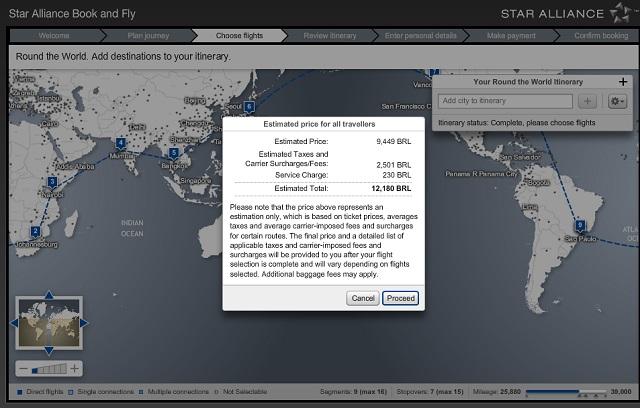Select map pin 4 at Mumbai
This screenshot has width=640, height=408.
[x=120, y=144]
